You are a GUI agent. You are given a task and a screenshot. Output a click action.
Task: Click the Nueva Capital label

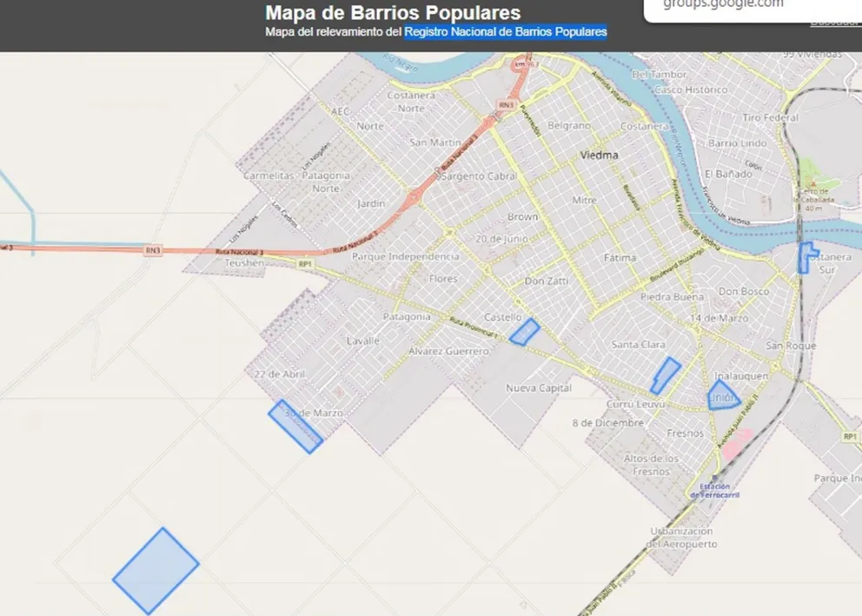point(539,388)
